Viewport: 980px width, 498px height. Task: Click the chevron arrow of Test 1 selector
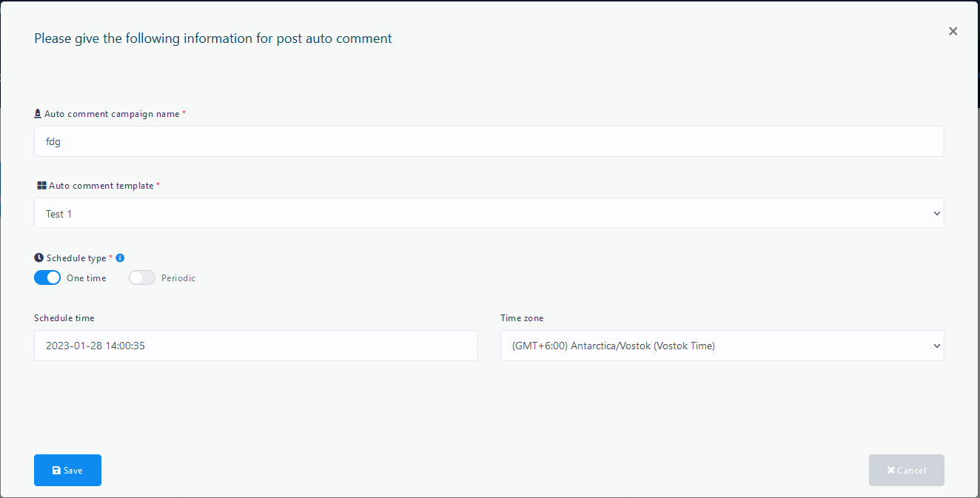[x=936, y=213]
